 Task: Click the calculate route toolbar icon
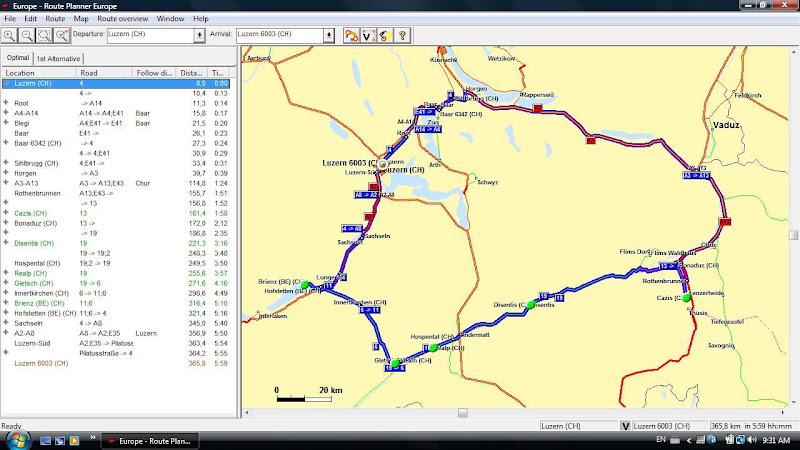coord(351,35)
